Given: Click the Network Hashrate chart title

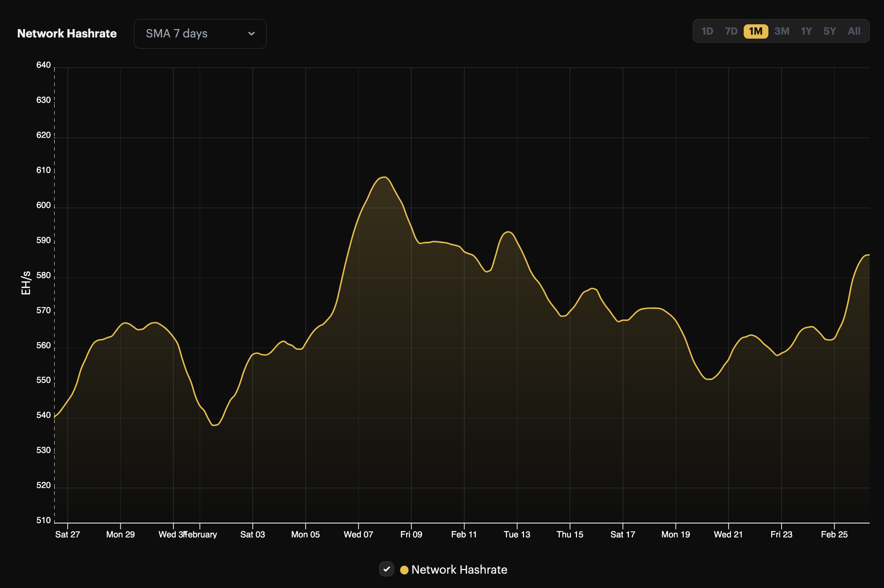Looking at the screenshot, I should (x=67, y=33).
